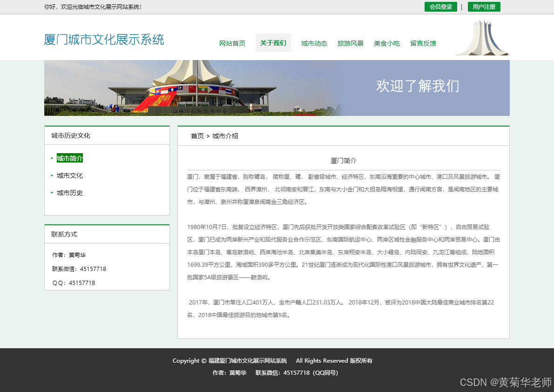This screenshot has height=392, width=554.
Task: Click the 城市历史文化 sidebar heading
Action: tap(71, 135)
